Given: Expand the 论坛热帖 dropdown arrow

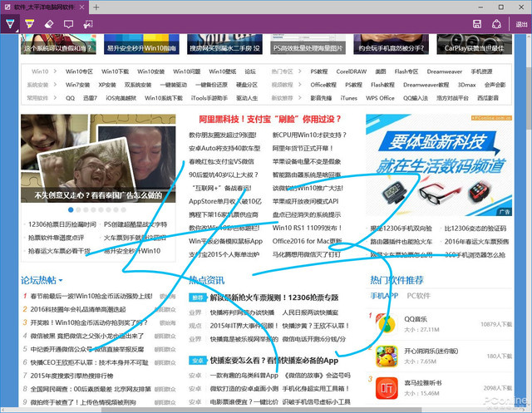Looking at the screenshot, I should tap(61, 280).
